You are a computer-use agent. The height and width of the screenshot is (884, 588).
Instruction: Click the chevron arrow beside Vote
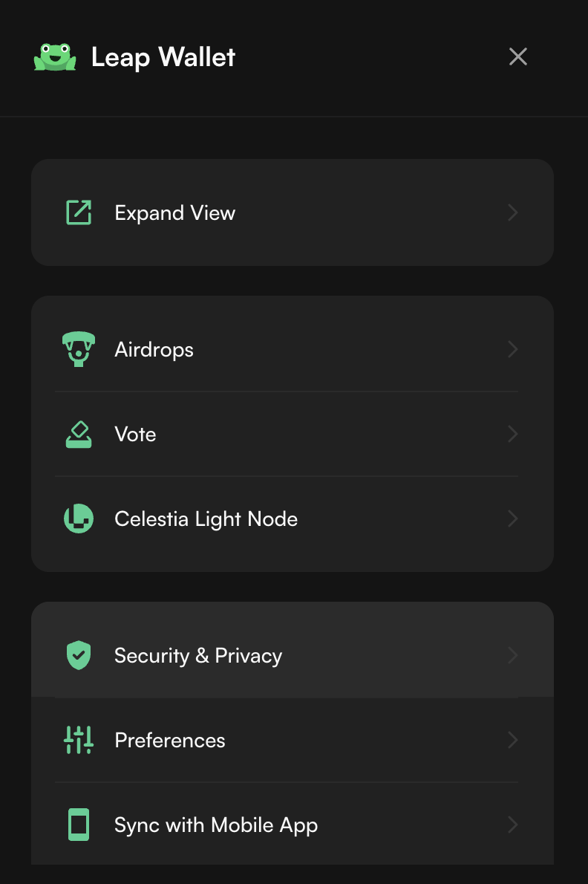click(512, 434)
